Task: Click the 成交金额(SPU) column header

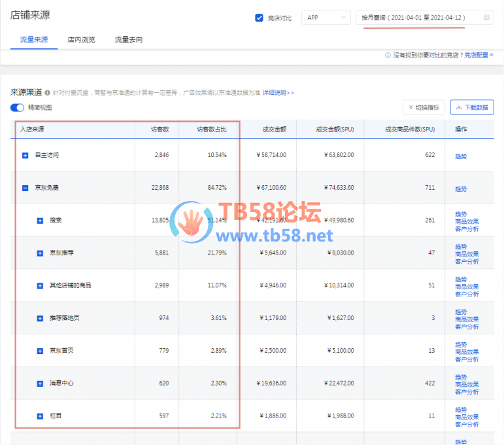Action: coord(335,130)
